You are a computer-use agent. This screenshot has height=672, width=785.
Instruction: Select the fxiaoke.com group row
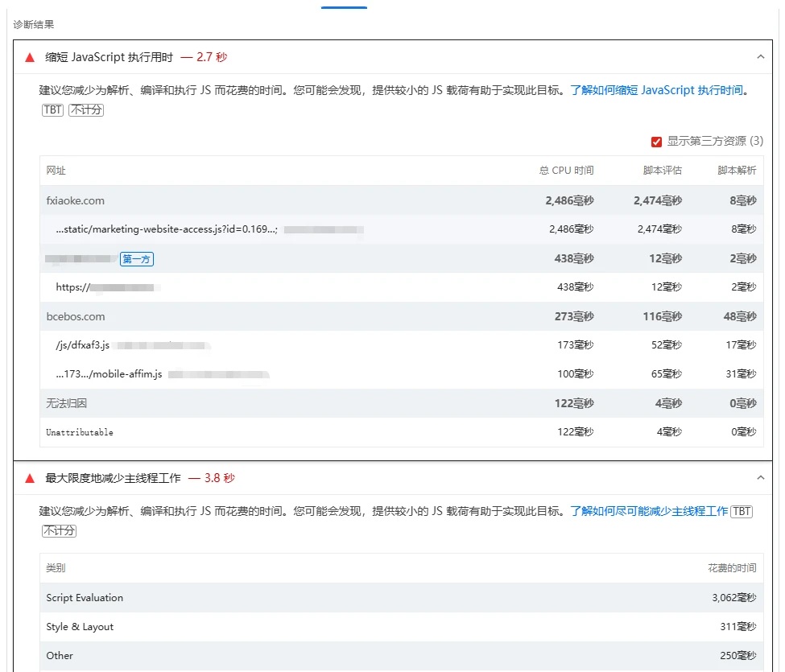(76, 201)
